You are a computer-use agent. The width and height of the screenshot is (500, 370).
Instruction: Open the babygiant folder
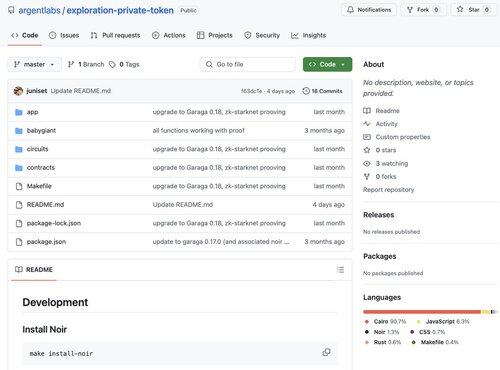click(41, 130)
